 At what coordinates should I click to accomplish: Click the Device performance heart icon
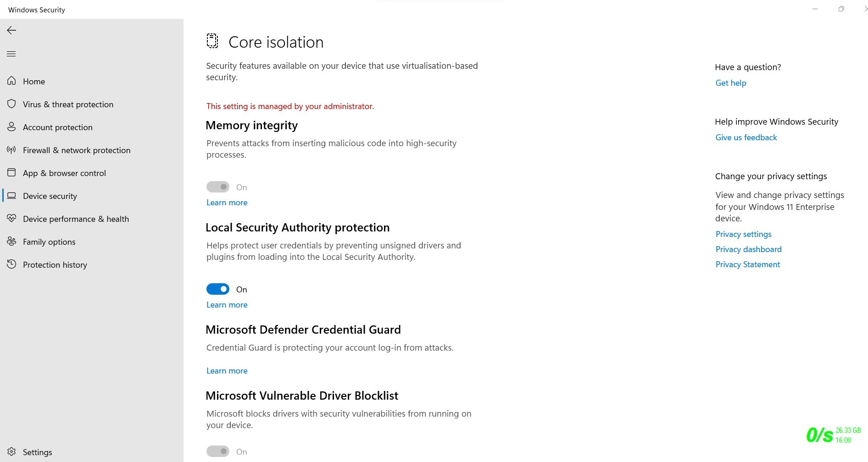[11, 219]
